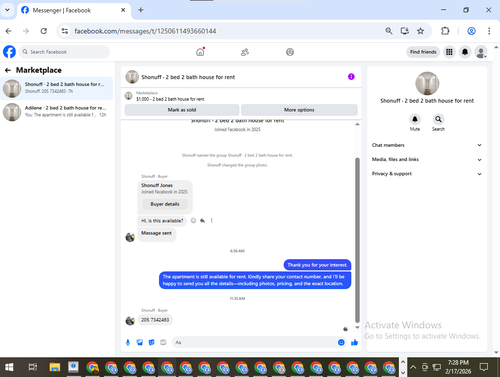Click 'Thank you for your interest.' message
500x377 pixels.
coord(317,265)
